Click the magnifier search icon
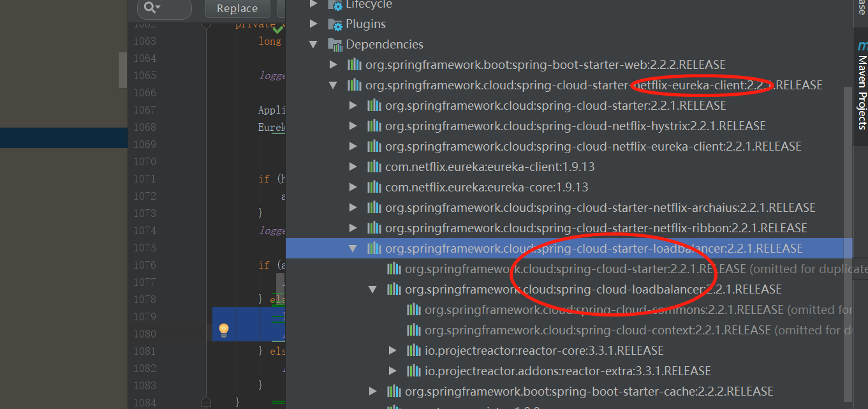 pos(149,8)
